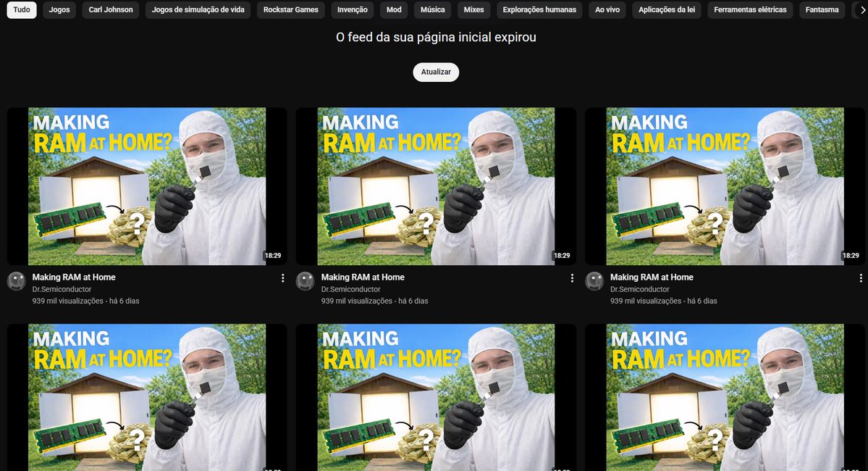Visit Dr.Semiconductor channel from the top-left card
Screen dimensions: 868x471
tap(62, 289)
